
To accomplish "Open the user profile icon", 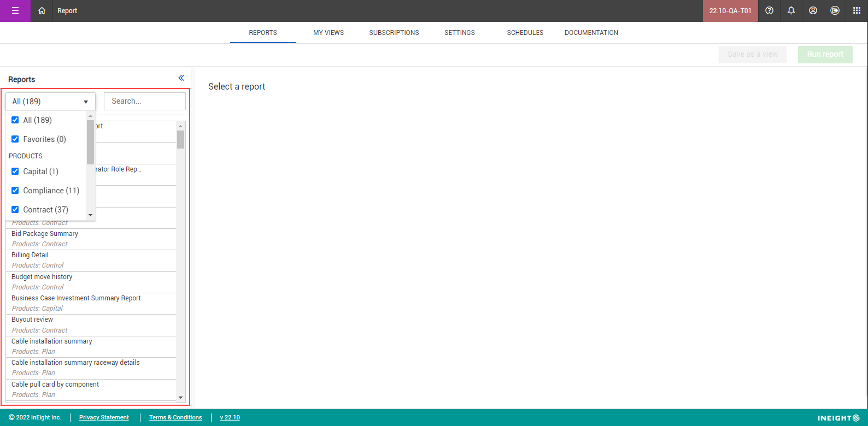I will 813,11.
